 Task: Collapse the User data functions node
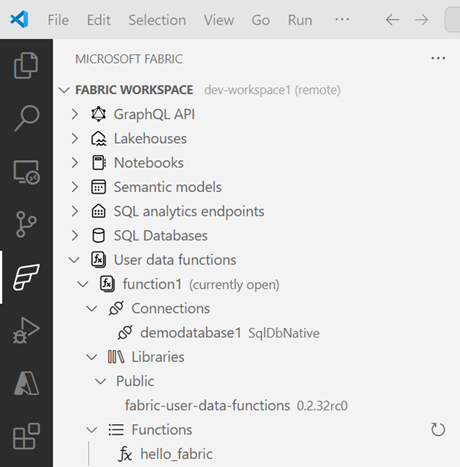click(74, 260)
